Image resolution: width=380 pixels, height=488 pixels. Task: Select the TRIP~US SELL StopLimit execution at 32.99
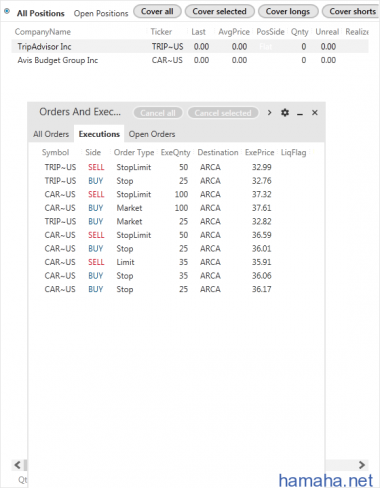176,167
